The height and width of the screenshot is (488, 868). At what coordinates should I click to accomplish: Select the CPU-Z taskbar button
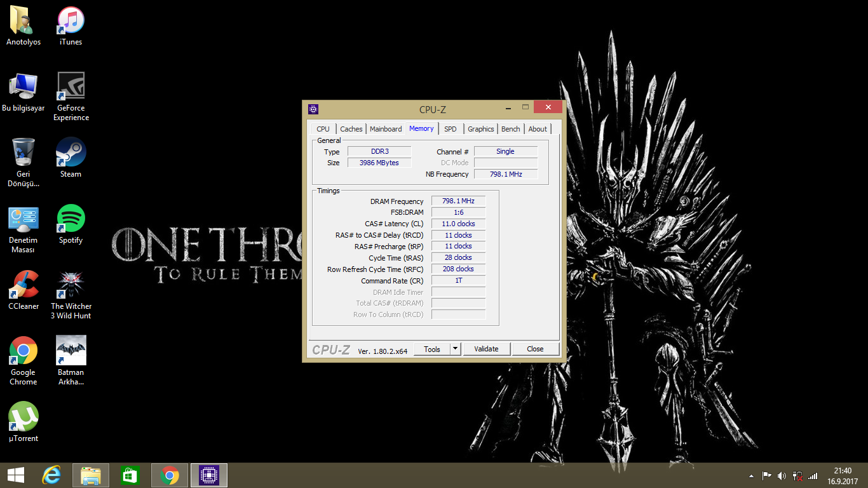pyautogui.click(x=209, y=475)
